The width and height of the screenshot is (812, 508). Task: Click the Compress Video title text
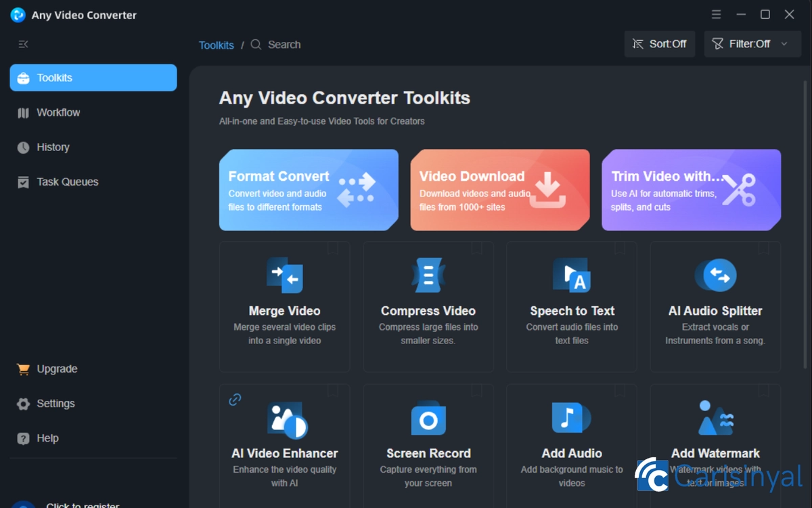coord(428,311)
